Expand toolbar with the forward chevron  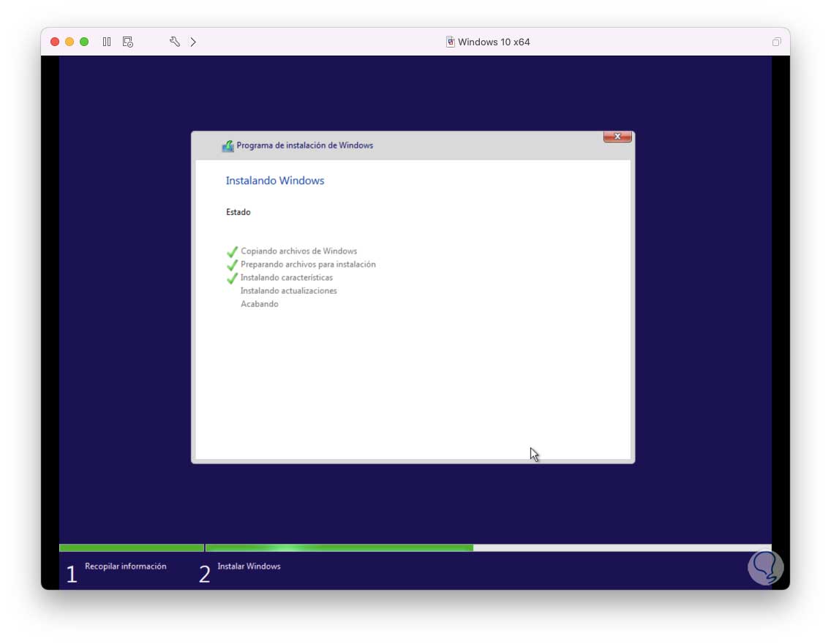(x=193, y=42)
